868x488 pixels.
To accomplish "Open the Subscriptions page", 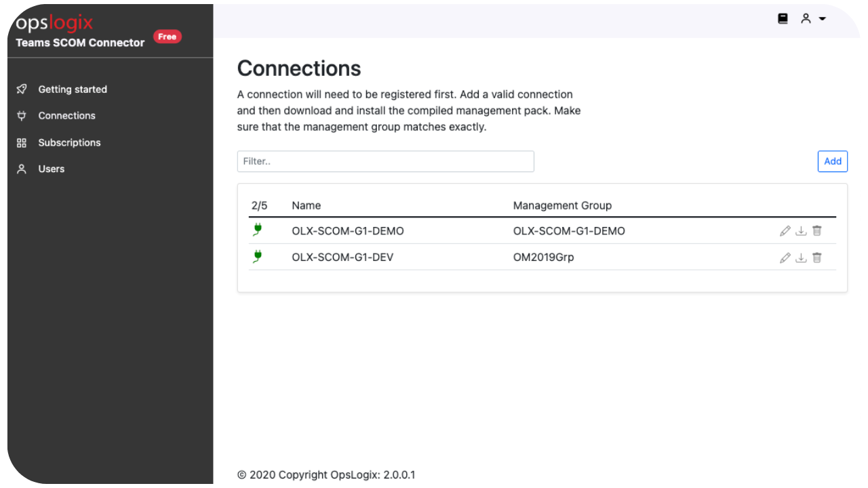I will click(69, 142).
